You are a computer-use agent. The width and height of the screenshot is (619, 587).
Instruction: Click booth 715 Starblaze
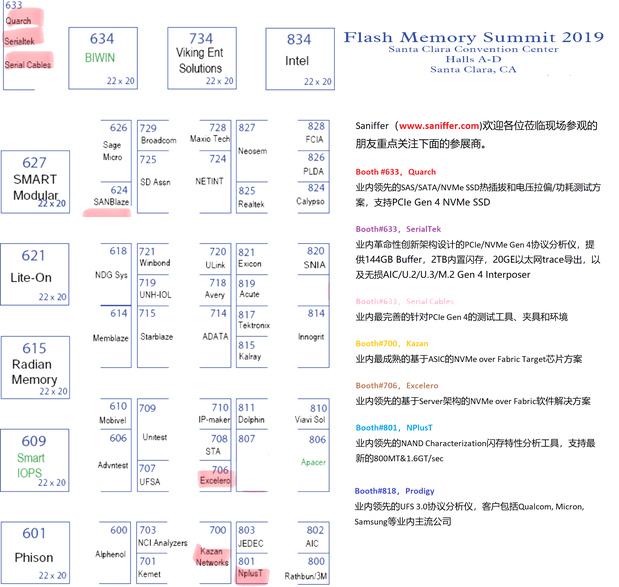(x=156, y=337)
